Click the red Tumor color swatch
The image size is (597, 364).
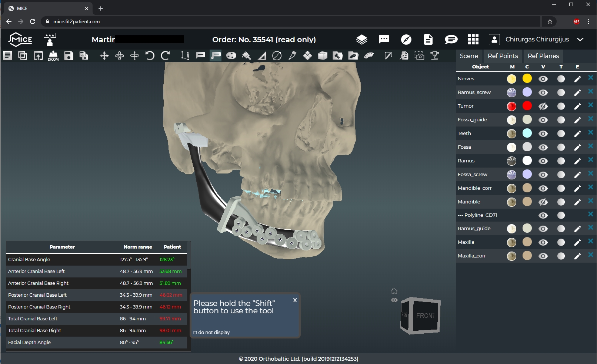527,106
